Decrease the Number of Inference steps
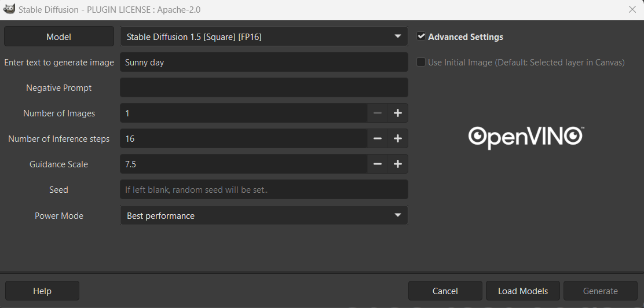 point(378,139)
